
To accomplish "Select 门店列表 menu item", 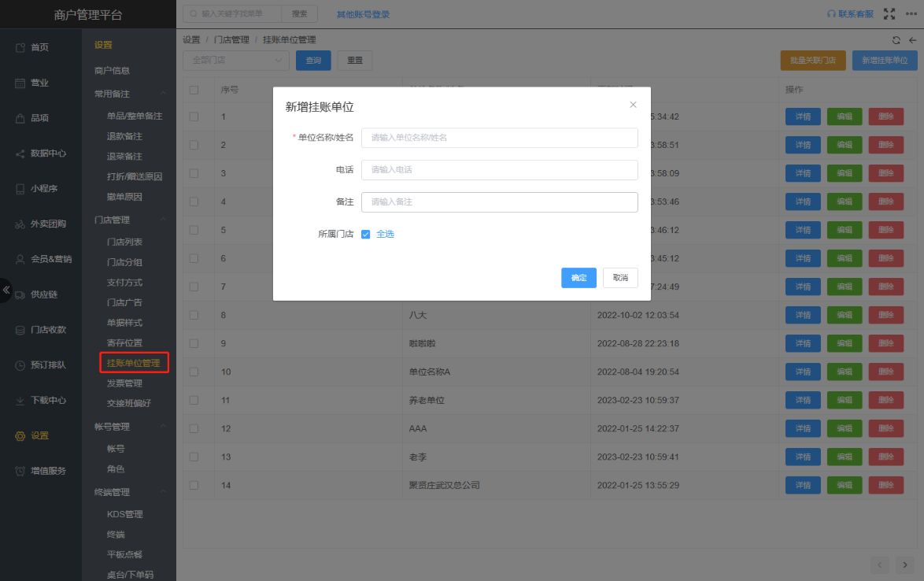I will click(x=124, y=242).
